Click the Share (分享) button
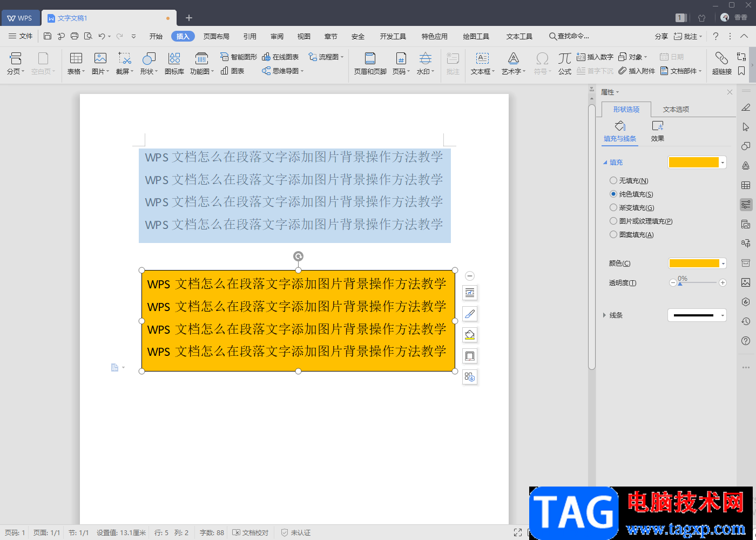Viewport: 756px width, 540px height. 661,36
